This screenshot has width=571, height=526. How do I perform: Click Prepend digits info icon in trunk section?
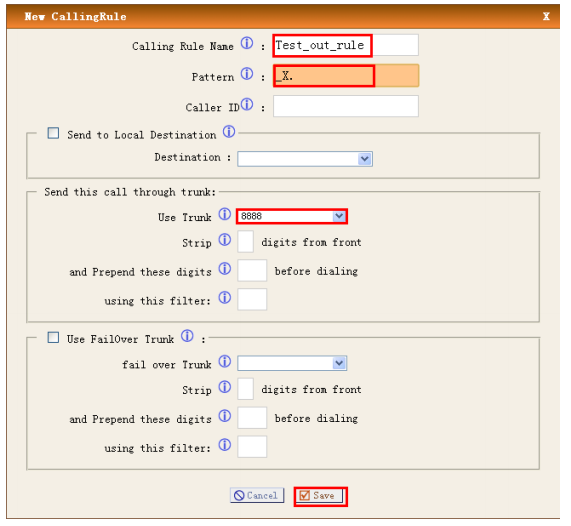click(x=225, y=269)
